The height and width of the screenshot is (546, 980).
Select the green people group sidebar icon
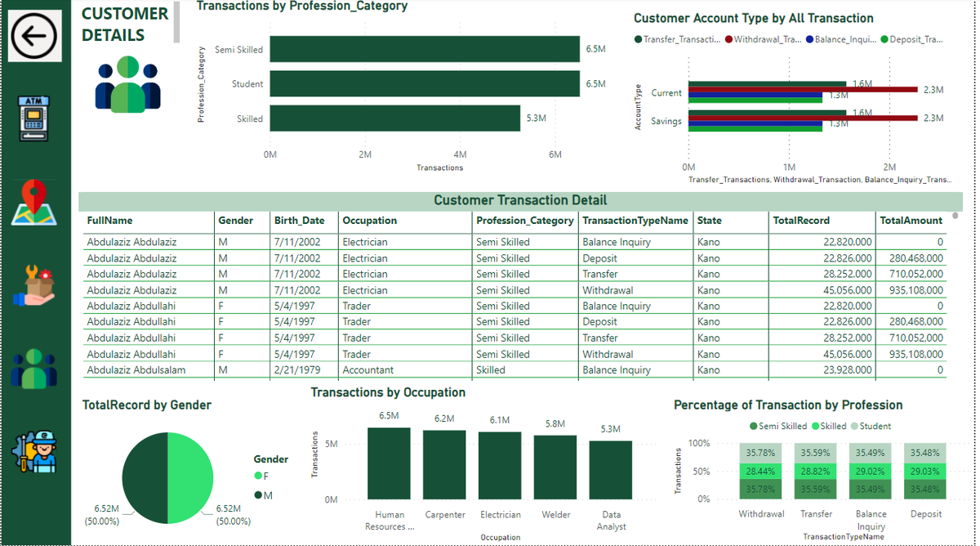click(x=34, y=369)
